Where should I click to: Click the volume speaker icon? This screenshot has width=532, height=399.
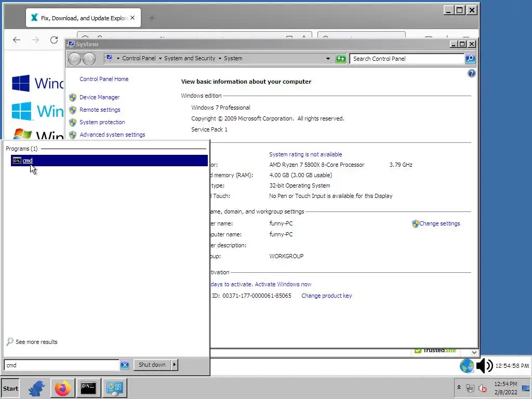485,366
